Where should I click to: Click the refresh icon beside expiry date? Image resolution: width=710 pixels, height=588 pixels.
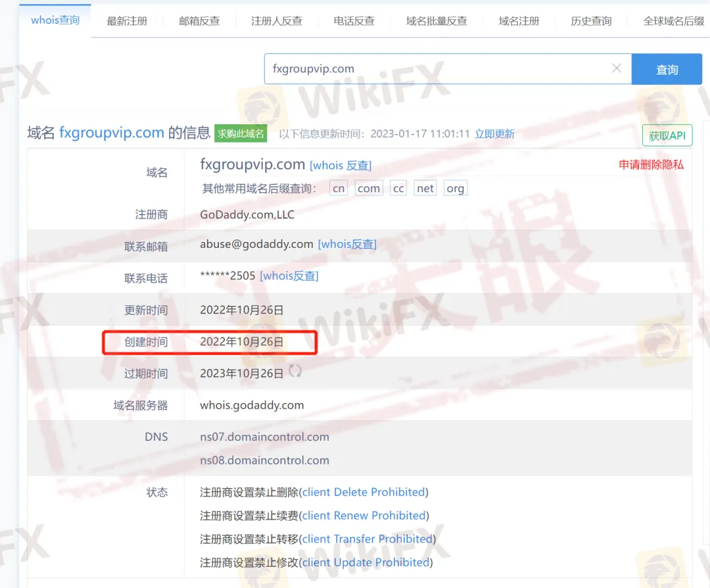click(x=295, y=371)
